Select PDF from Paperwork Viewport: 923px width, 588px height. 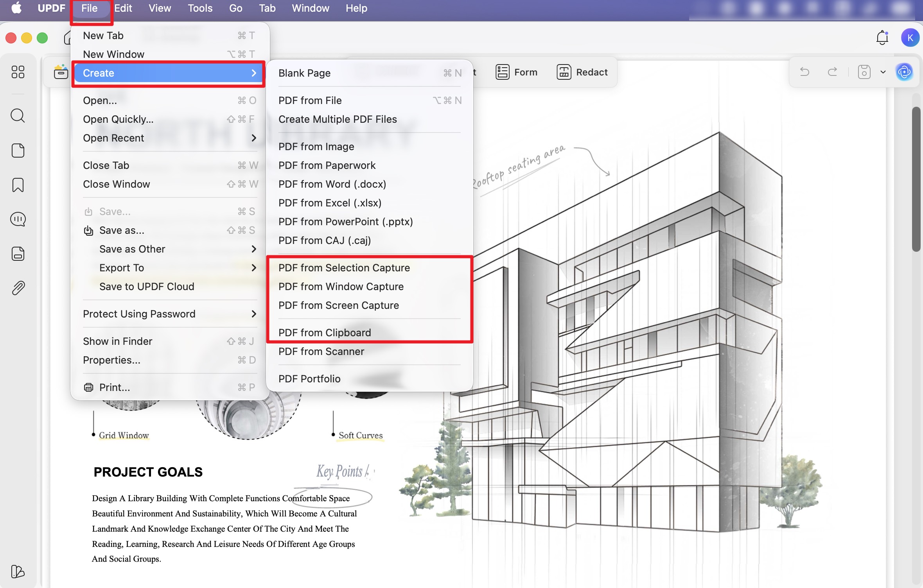tap(370, 165)
